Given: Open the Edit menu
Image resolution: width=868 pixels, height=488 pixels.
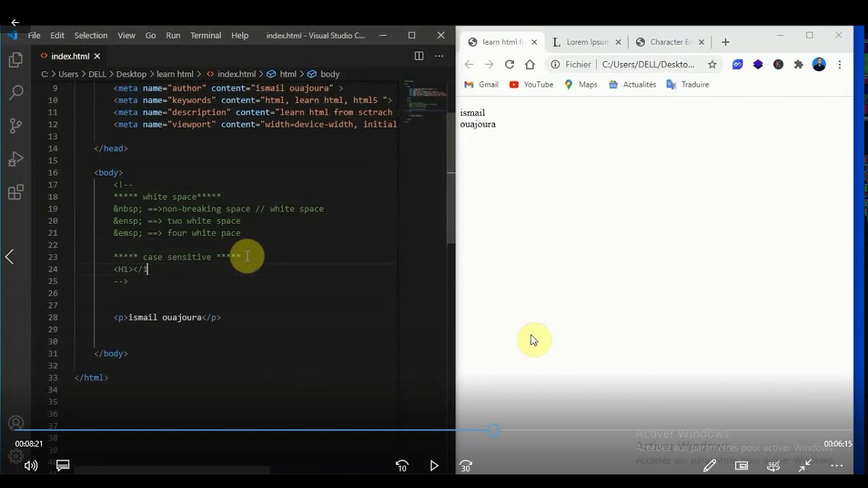Looking at the screenshot, I should [x=57, y=35].
